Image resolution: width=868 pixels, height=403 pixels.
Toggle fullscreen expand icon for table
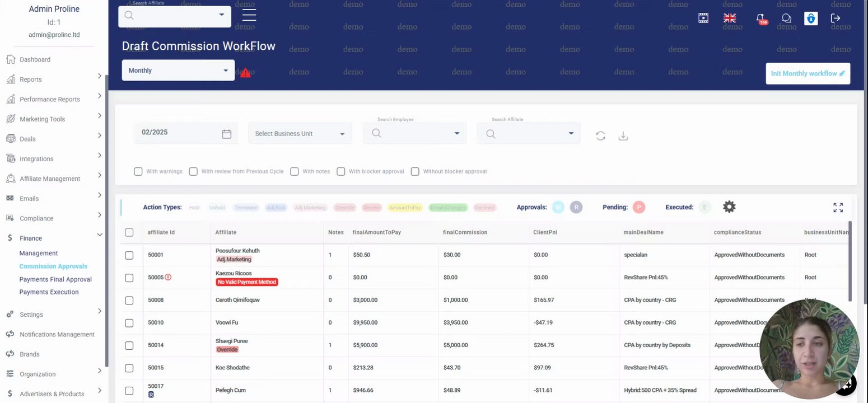pos(838,208)
